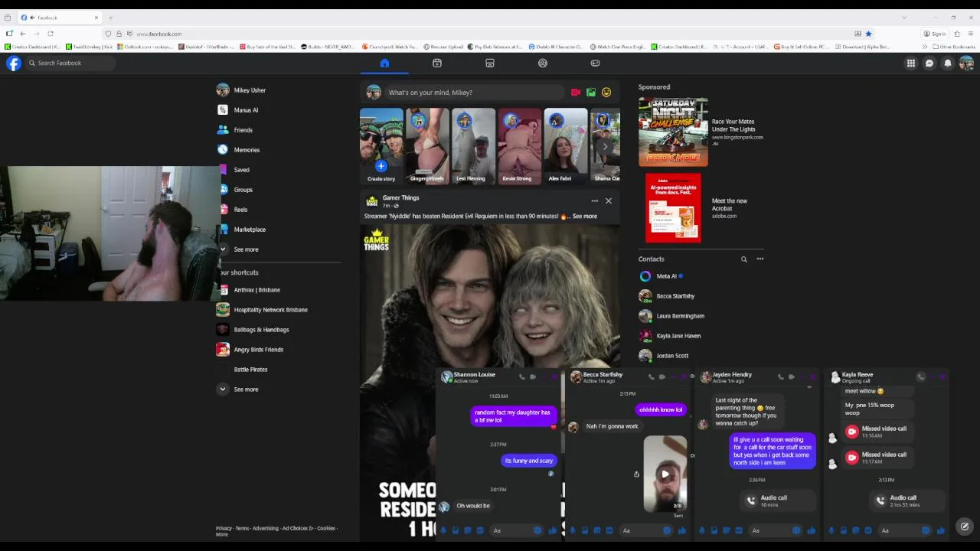Open the Facebook Home tab
This screenshot has height=551, width=980.
coord(384,64)
